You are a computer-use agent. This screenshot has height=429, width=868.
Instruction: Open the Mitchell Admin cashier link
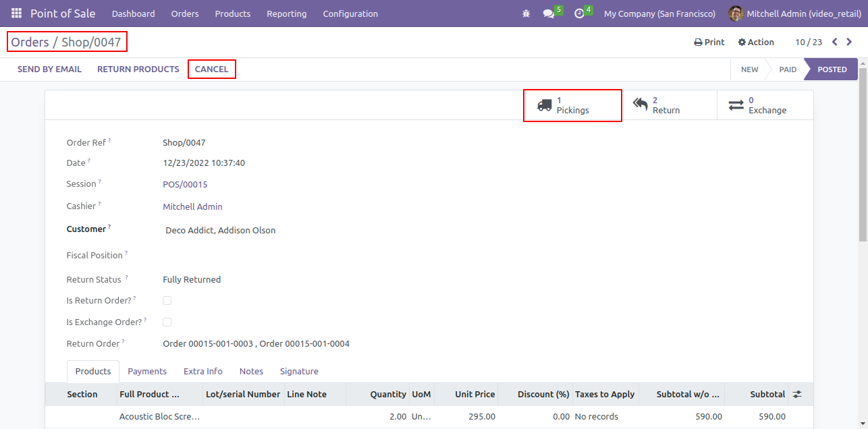(192, 206)
